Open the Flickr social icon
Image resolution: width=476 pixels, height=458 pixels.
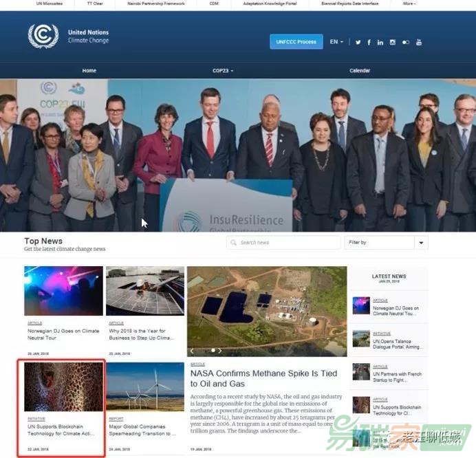click(406, 43)
